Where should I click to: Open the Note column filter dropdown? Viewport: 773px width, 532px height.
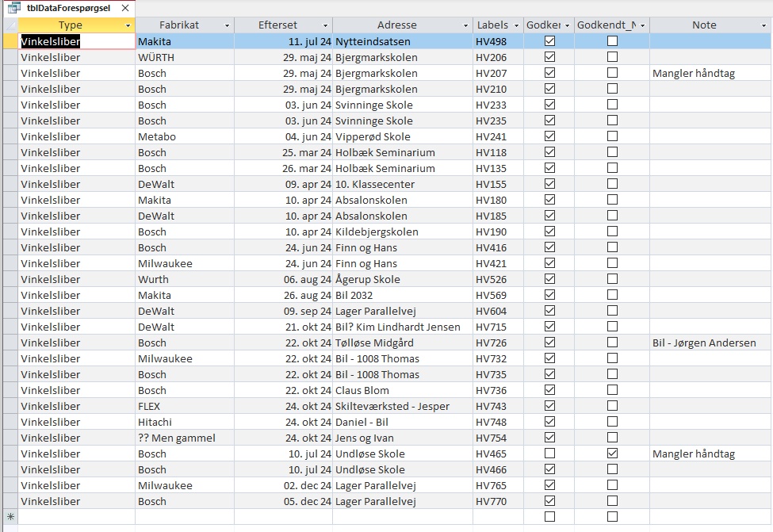coord(764,25)
